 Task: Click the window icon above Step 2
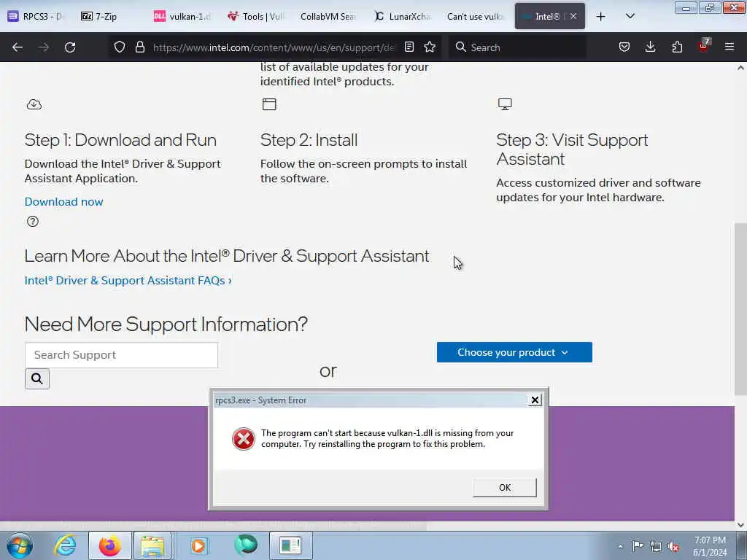pyautogui.click(x=269, y=104)
